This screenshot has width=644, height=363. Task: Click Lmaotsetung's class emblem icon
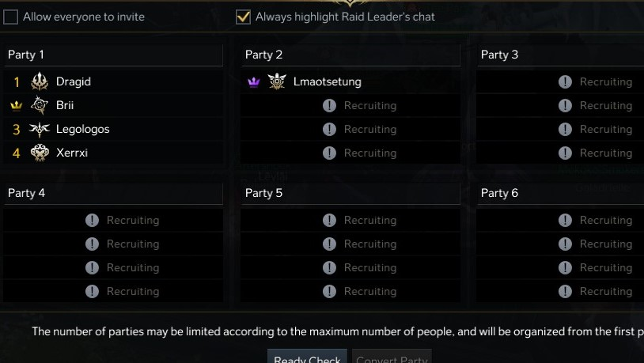[277, 81]
